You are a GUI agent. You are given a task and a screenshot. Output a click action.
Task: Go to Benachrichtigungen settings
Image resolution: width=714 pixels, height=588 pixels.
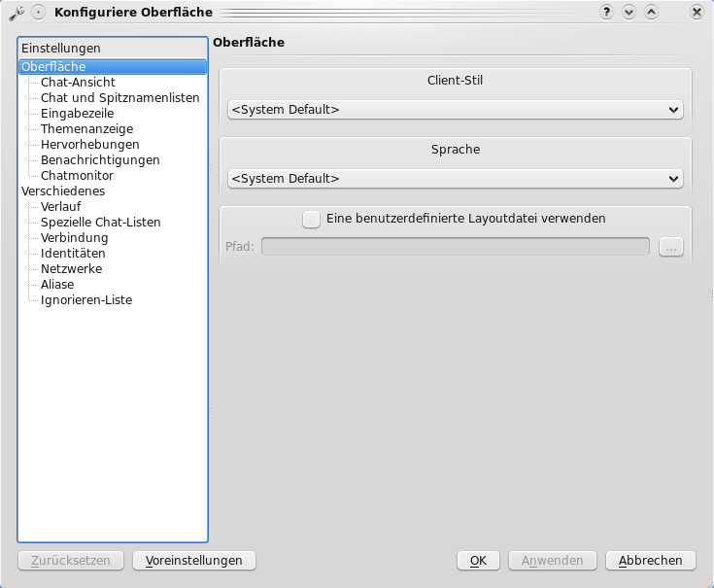[100, 160]
